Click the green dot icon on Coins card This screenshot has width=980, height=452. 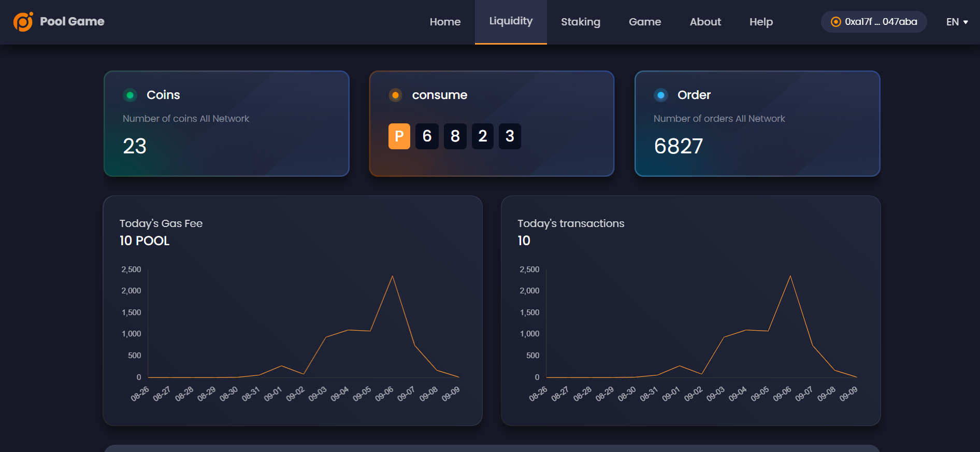point(130,95)
